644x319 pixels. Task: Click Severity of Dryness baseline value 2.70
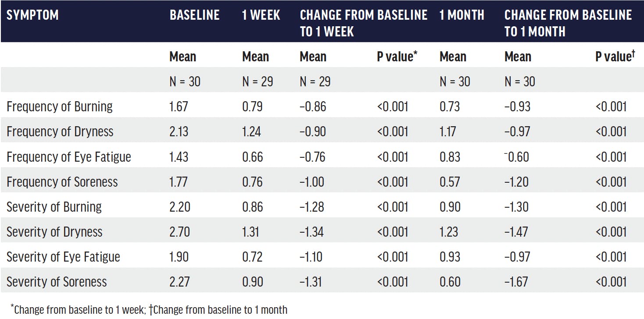(x=180, y=231)
